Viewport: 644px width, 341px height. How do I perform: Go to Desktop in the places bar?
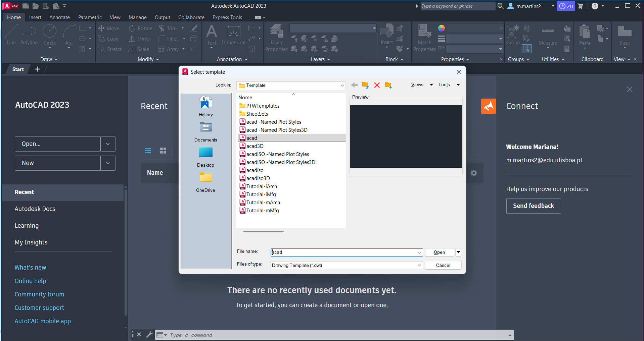pyautogui.click(x=206, y=157)
